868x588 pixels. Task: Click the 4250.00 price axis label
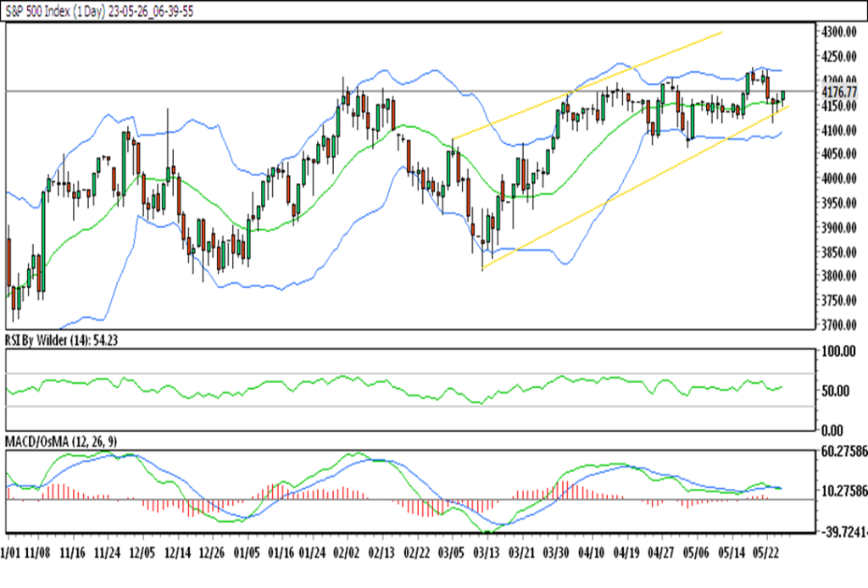[839, 57]
